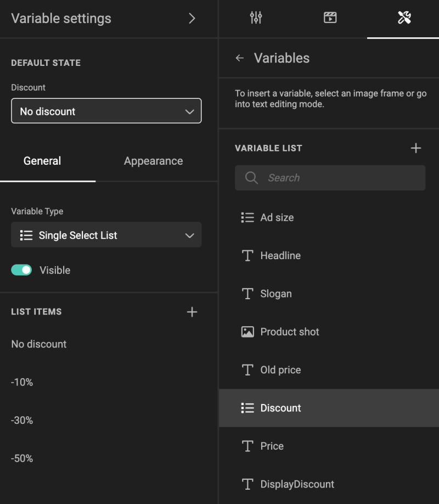Open the Discount default state dropdown
The image size is (439, 504).
coord(106,111)
